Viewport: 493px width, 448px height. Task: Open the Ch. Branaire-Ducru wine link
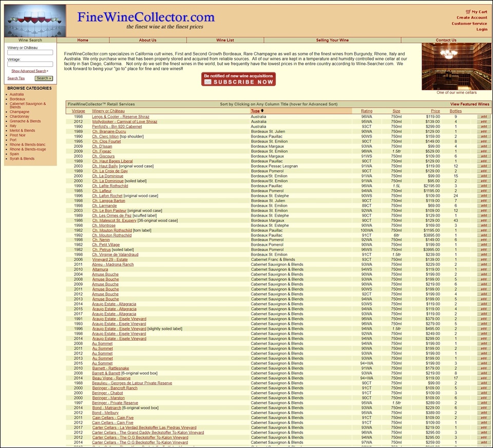[x=109, y=132]
